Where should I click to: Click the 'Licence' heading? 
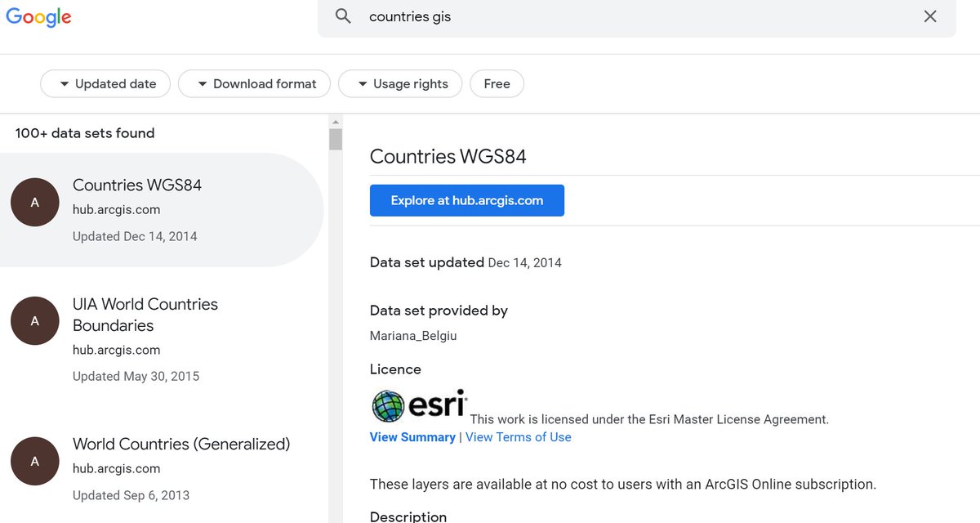tap(395, 369)
